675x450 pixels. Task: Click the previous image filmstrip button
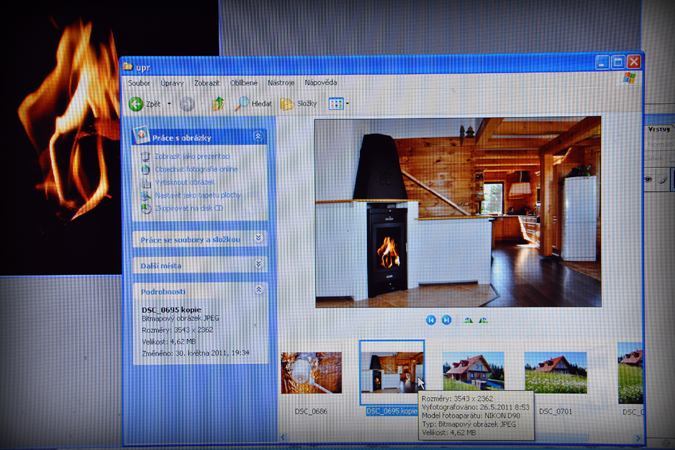430,320
